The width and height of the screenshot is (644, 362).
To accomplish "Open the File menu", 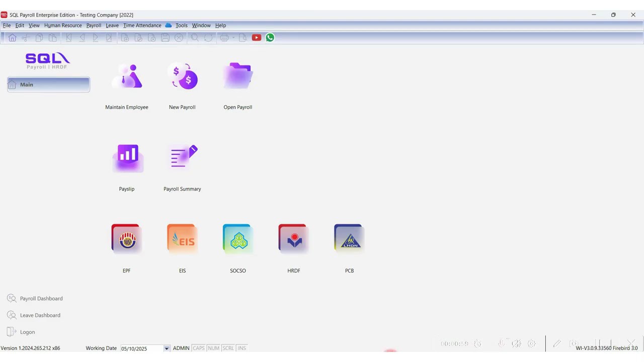I will click(7, 25).
